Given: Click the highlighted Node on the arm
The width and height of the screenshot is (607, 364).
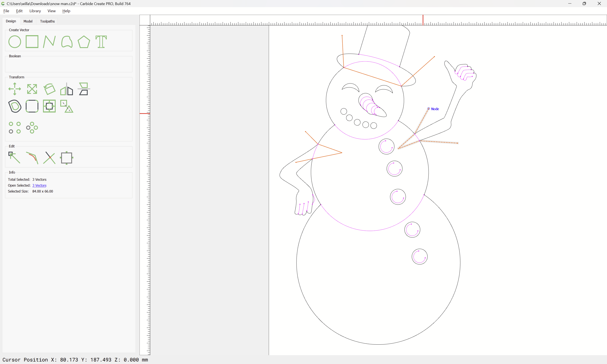Looking at the screenshot, I should pos(429,109).
